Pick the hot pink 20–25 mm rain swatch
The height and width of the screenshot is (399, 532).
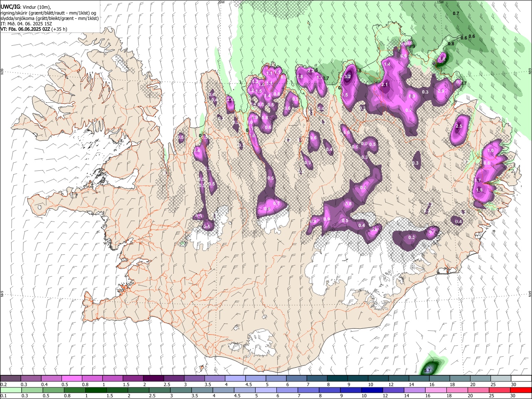pos(479,390)
